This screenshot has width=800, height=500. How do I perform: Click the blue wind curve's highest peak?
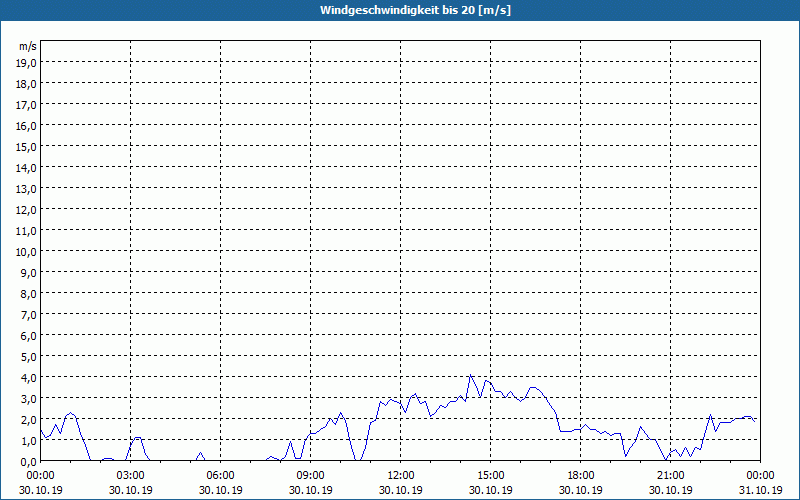(x=470, y=375)
